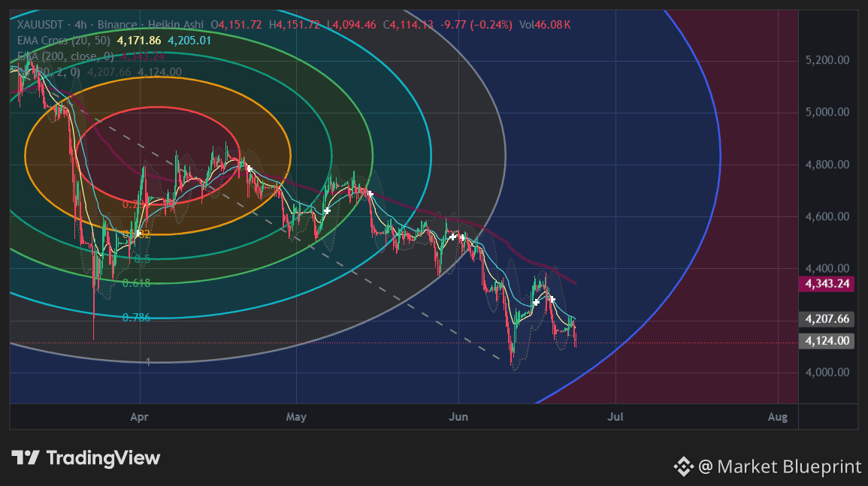Click the TradingView logo
This screenshot has width=868, height=486.
(86, 457)
